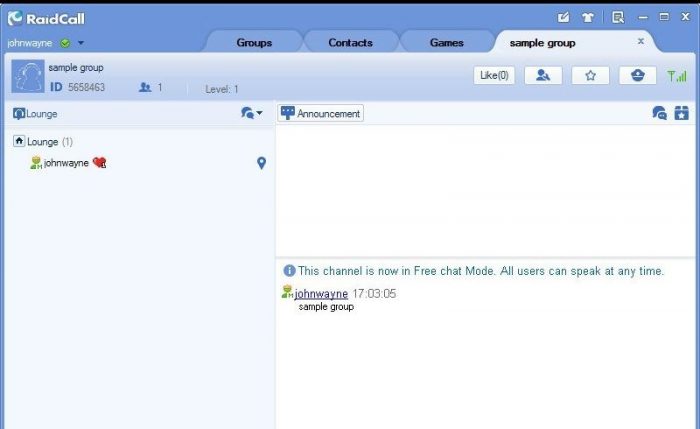
Task: Select johnwayne in the channel user list
Action: [x=66, y=163]
